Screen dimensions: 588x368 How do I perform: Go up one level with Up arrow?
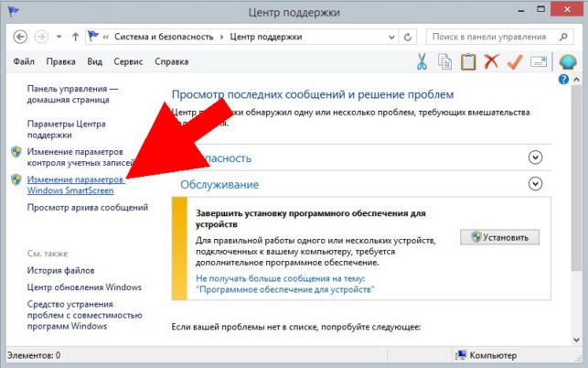[75, 37]
